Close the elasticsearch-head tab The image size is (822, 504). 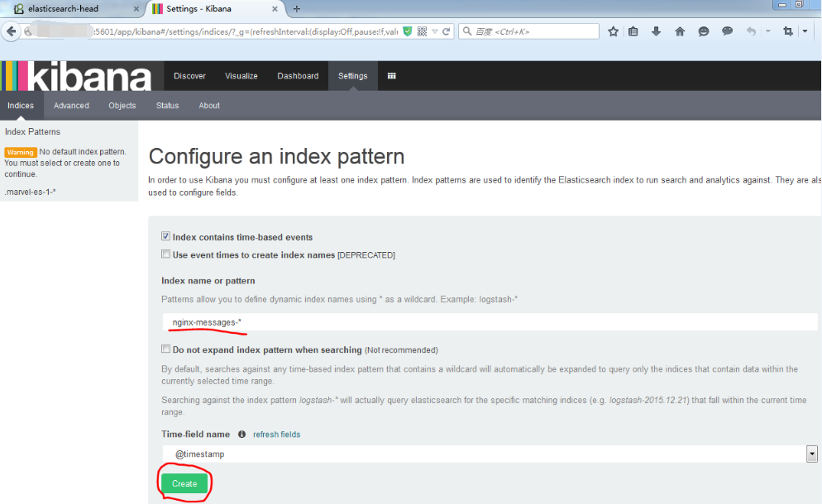coord(136,9)
